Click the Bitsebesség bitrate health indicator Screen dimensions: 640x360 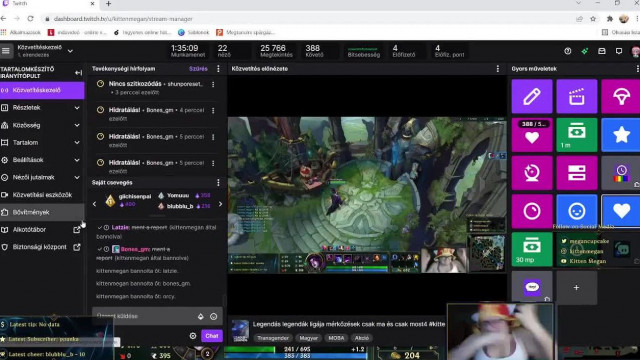point(363,51)
